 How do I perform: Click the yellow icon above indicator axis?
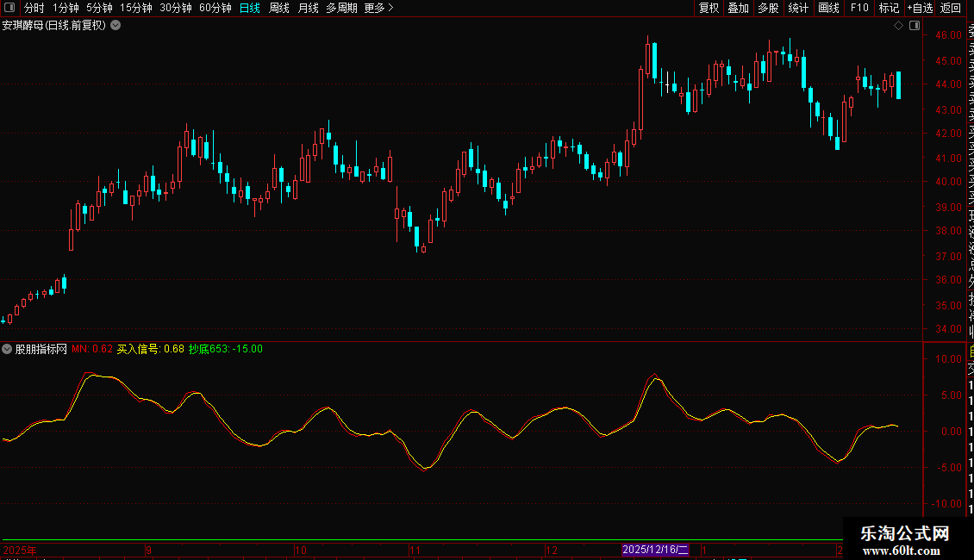click(971, 351)
